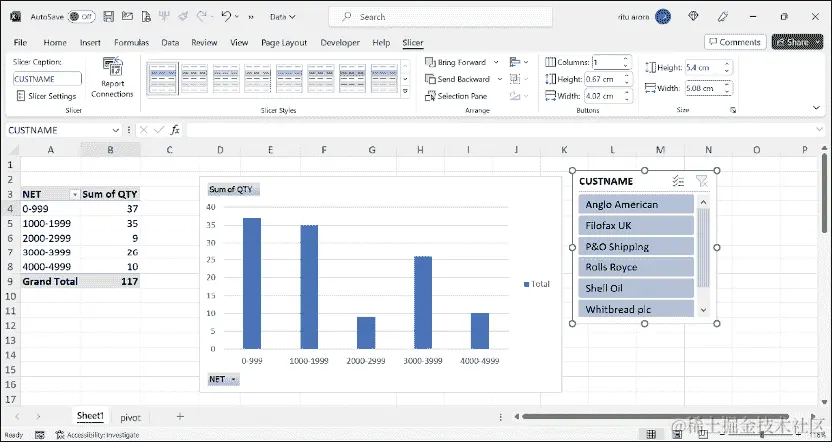Viewport: 832px width, 442px height.
Task: Click the diamond premium icon
Action: 693,16
